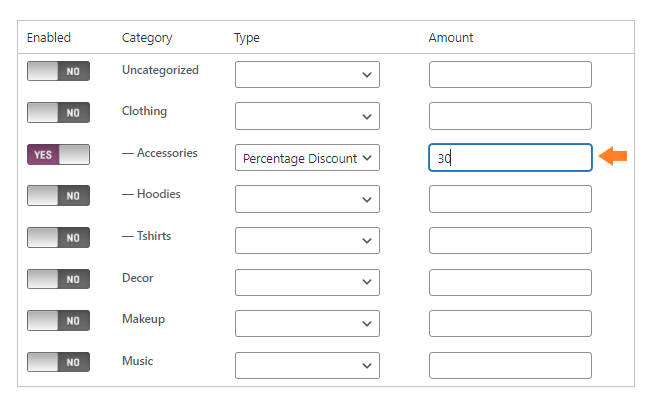
Task: Enable the Music category toggle
Action: point(58,363)
